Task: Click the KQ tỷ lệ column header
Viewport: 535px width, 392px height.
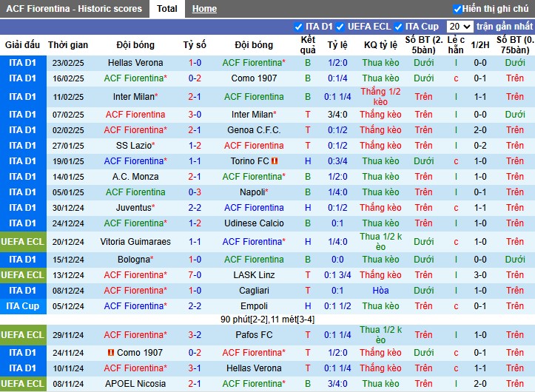Action: click(x=380, y=44)
